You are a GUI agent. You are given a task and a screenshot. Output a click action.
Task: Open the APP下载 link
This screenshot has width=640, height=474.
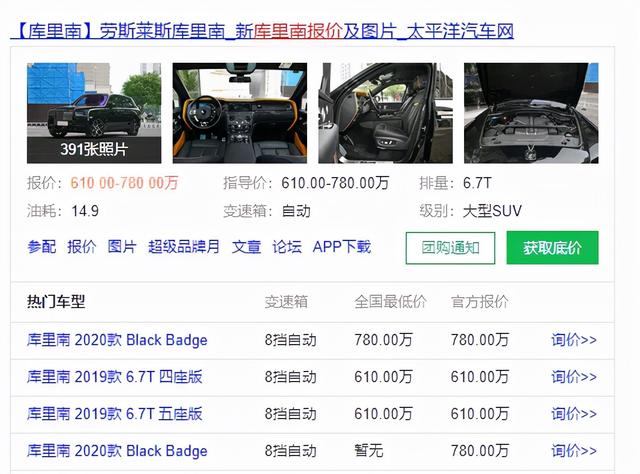[342, 247]
